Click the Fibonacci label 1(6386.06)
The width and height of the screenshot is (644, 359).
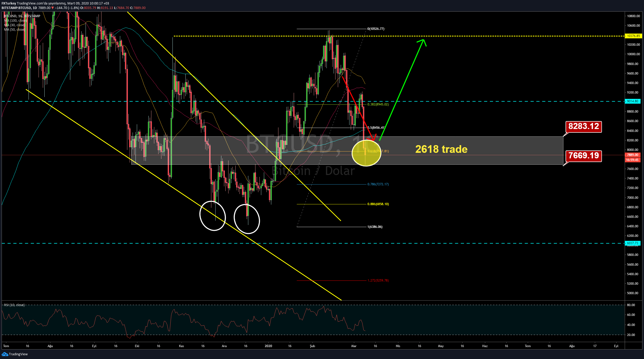tap(375, 227)
